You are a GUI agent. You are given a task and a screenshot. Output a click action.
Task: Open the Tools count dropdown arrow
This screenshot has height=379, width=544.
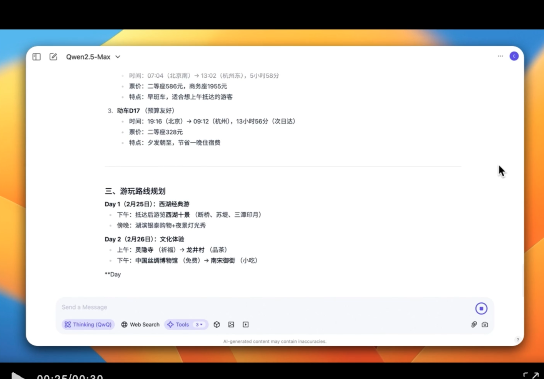click(199, 325)
